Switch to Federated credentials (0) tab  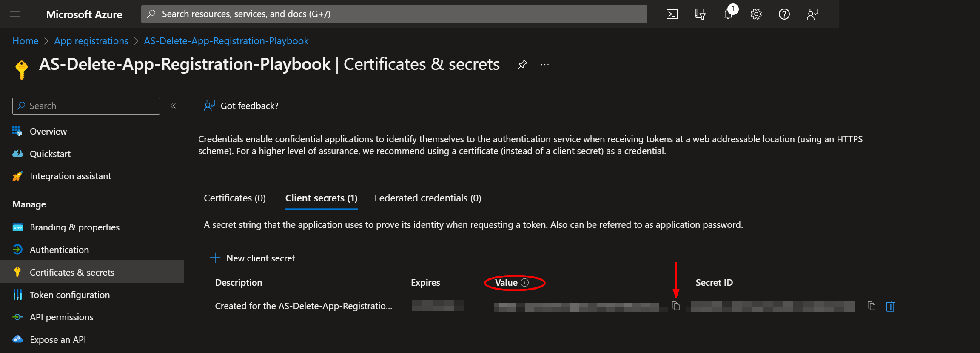pos(428,198)
